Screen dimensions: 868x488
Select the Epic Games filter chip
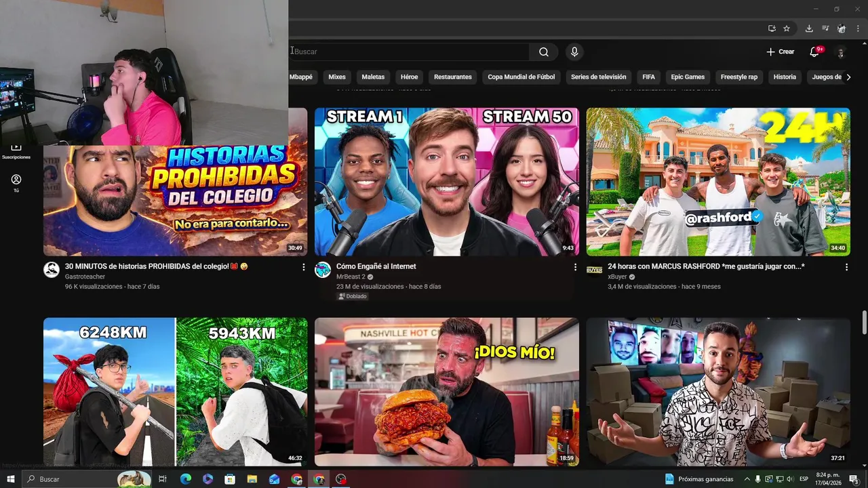(688, 77)
